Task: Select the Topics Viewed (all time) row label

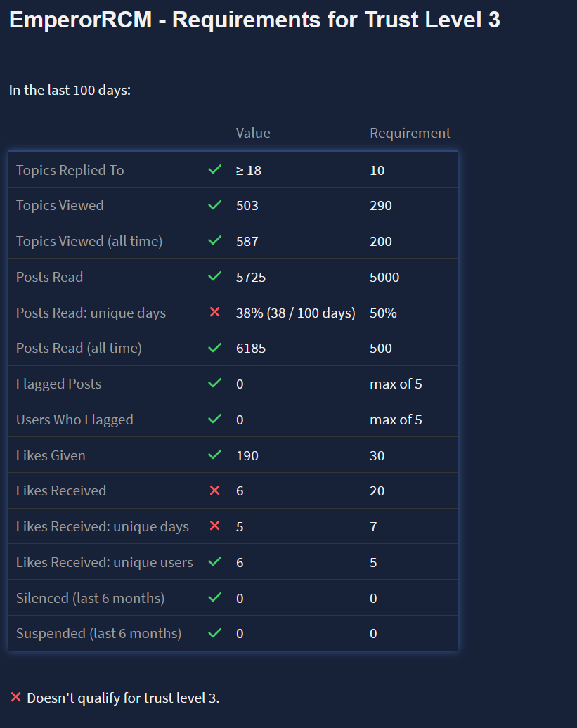Action: click(89, 241)
